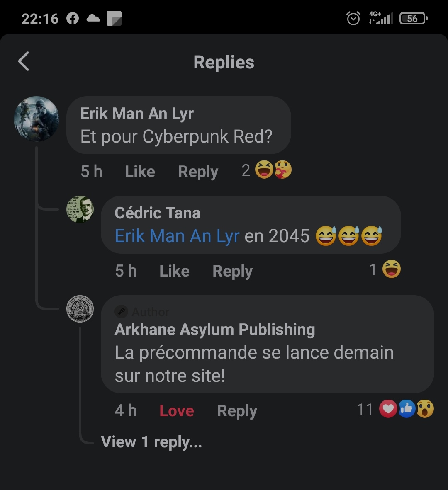
Task: Expand View 1 reply
Action: point(151,442)
